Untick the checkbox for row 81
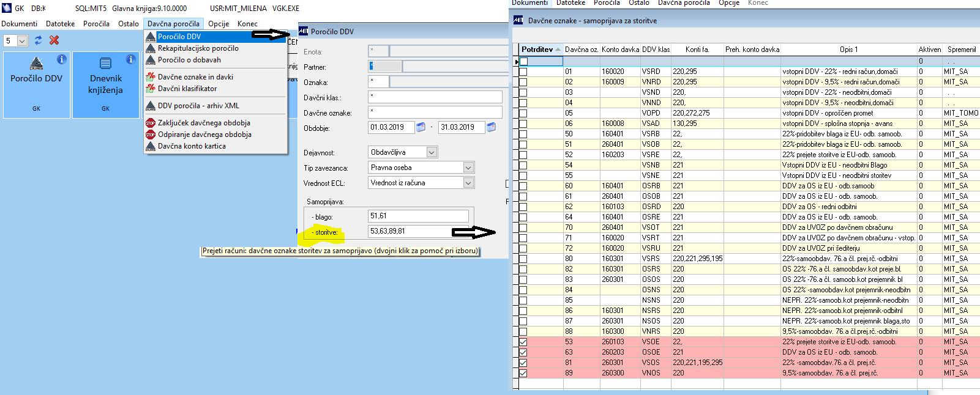 pos(523,363)
